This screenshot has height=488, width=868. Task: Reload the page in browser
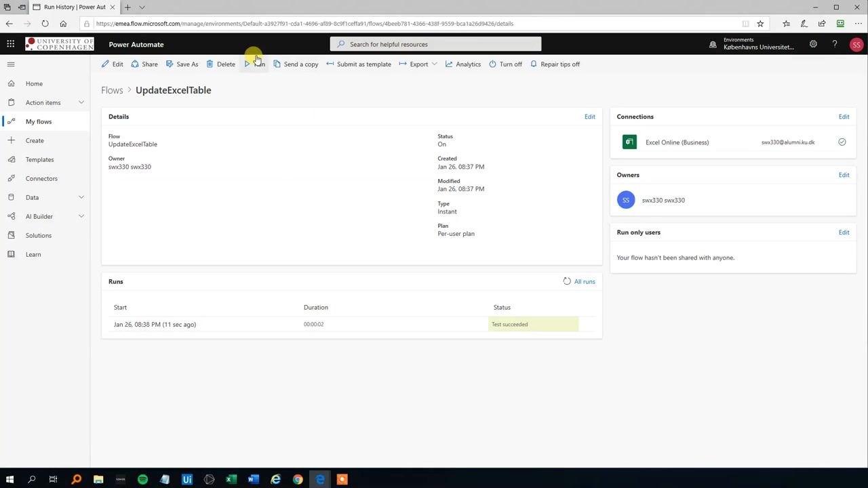click(x=45, y=24)
